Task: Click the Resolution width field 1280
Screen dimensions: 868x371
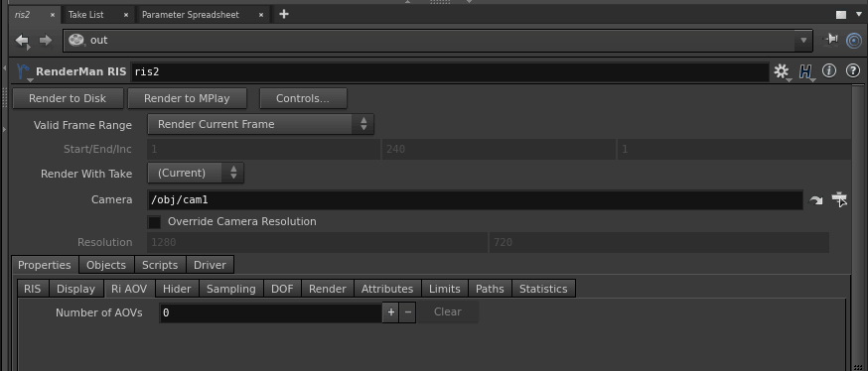Action: (x=318, y=243)
